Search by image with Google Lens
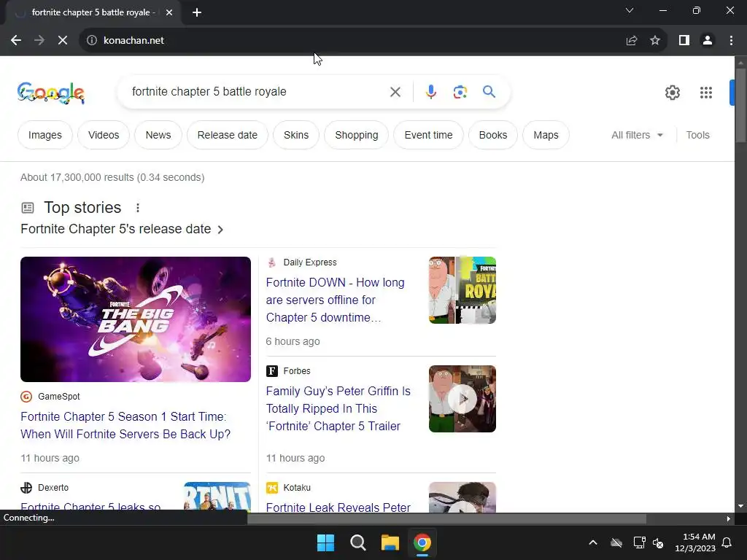Image resolution: width=747 pixels, height=560 pixels. [x=460, y=92]
